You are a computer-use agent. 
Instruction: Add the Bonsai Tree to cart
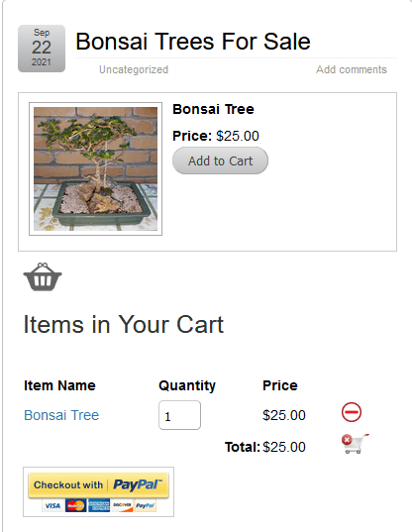pos(220,160)
